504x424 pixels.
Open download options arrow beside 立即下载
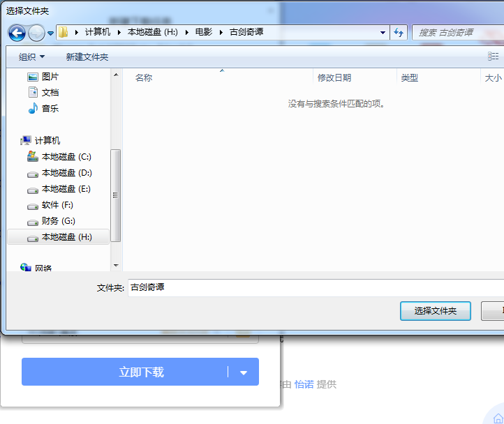tap(244, 372)
